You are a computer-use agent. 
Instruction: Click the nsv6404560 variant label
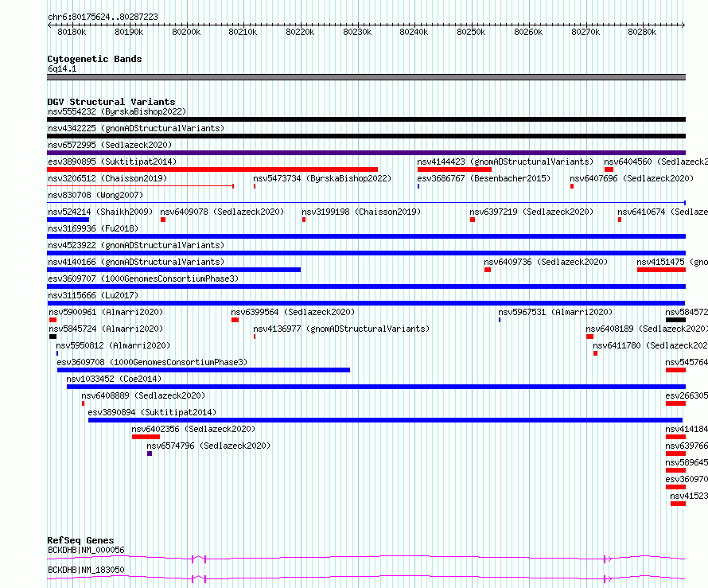[656, 162]
